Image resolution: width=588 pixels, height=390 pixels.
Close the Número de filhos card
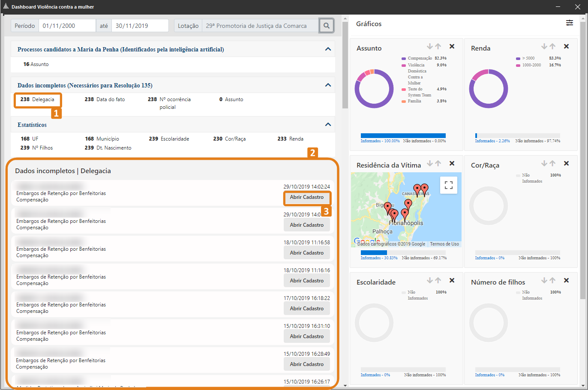(566, 280)
